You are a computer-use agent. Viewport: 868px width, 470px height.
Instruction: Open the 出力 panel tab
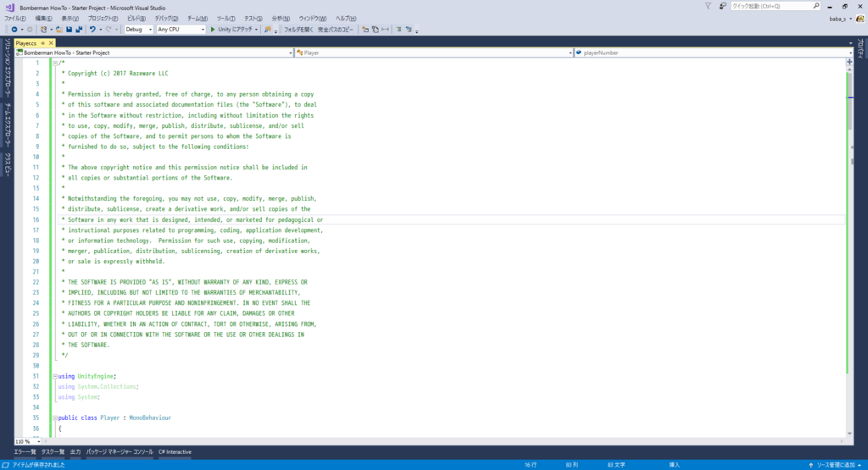click(x=75, y=452)
